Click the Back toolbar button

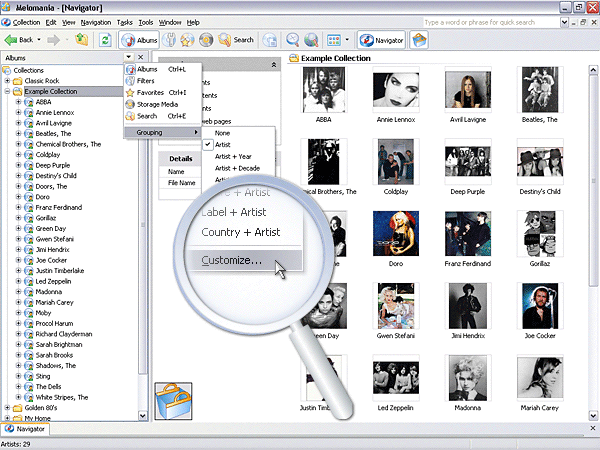(x=18, y=40)
